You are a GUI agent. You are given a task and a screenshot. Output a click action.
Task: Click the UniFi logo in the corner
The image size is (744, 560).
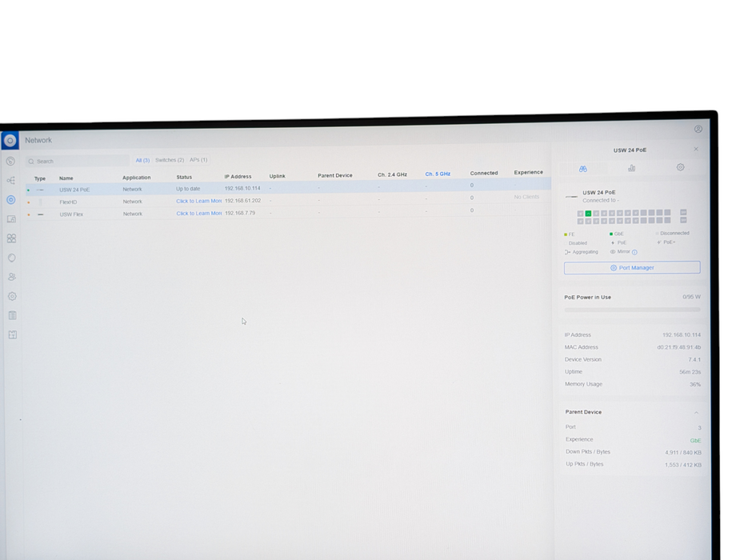(x=10, y=141)
